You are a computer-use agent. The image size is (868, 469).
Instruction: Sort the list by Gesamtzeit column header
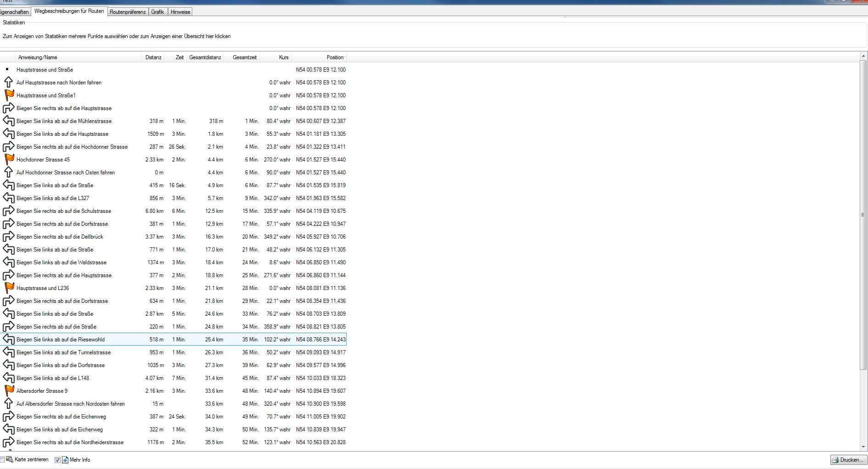(244, 57)
